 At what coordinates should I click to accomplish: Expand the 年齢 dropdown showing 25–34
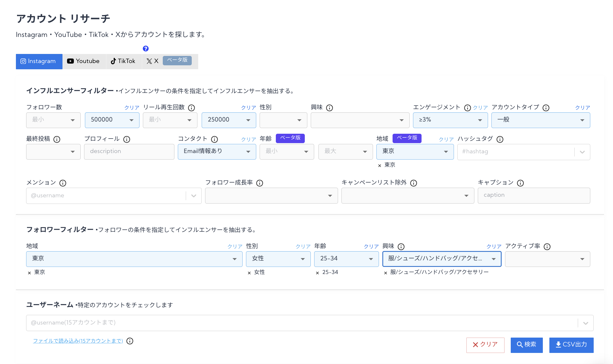pos(346,259)
